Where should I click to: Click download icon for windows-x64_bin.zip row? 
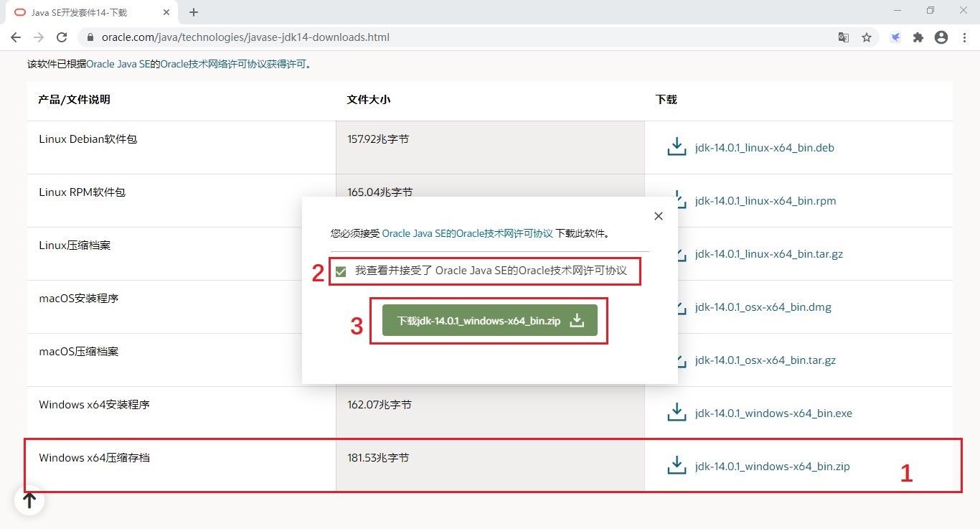[677, 466]
